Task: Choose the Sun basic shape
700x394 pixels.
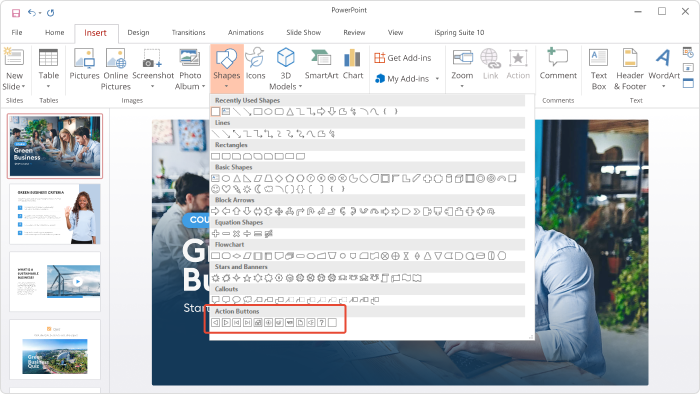Action: click(247, 189)
